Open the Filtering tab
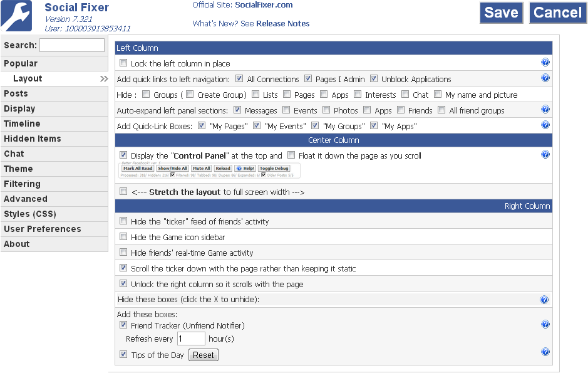The image size is (588, 373). [x=54, y=184]
